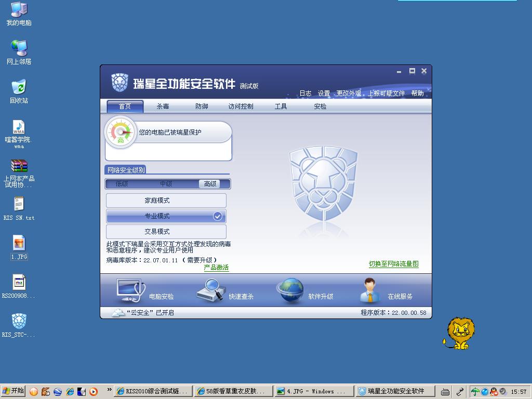This screenshot has height=399, width=532.
Task: Click the 软件升级 text button
Action: 321,297
